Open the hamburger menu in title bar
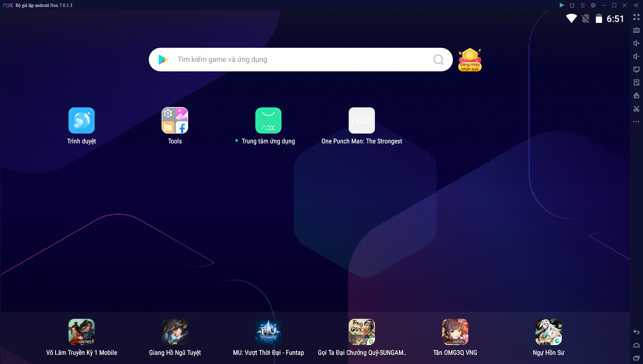 click(583, 5)
